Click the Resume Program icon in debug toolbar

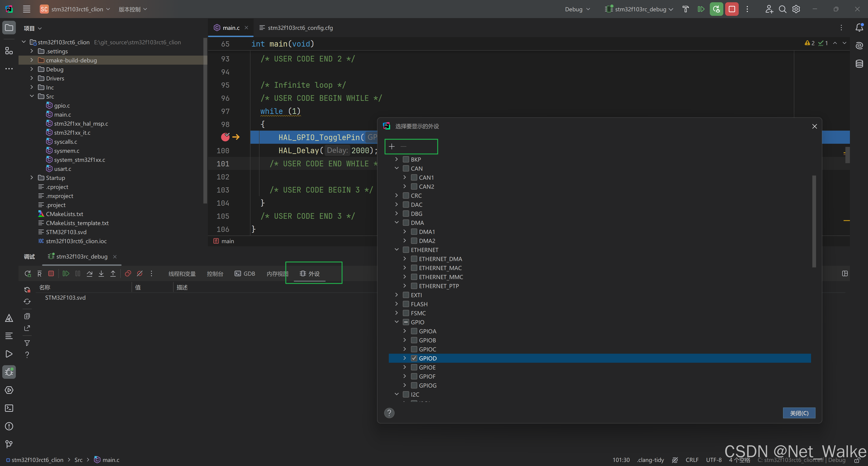coord(66,274)
